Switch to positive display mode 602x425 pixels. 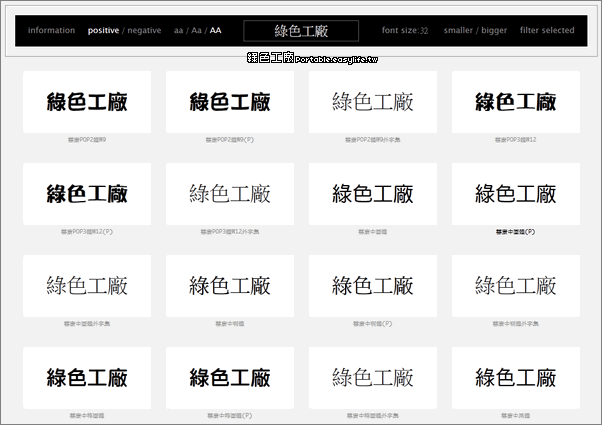103,30
